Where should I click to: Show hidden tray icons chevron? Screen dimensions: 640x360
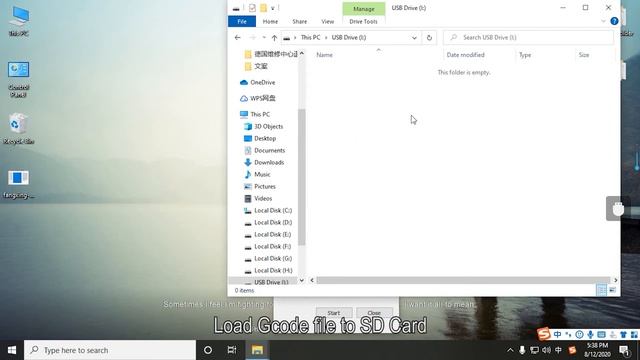(x=510, y=350)
